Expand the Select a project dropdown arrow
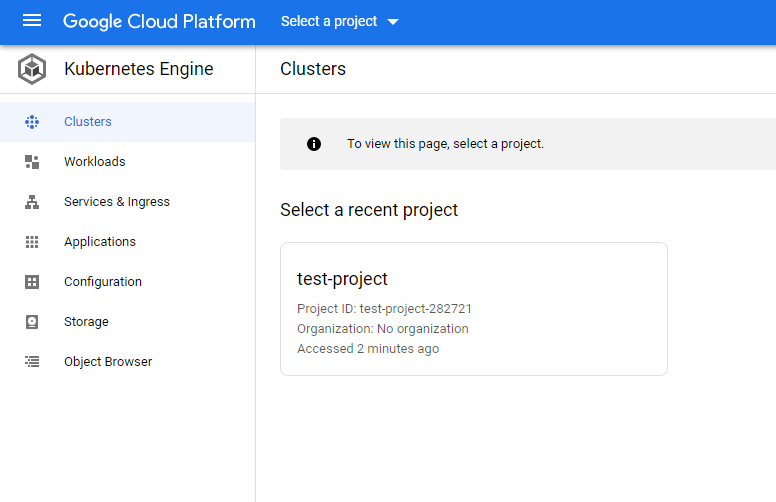Viewport: 776px width, 502px height. pyautogui.click(x=393, y=22)
